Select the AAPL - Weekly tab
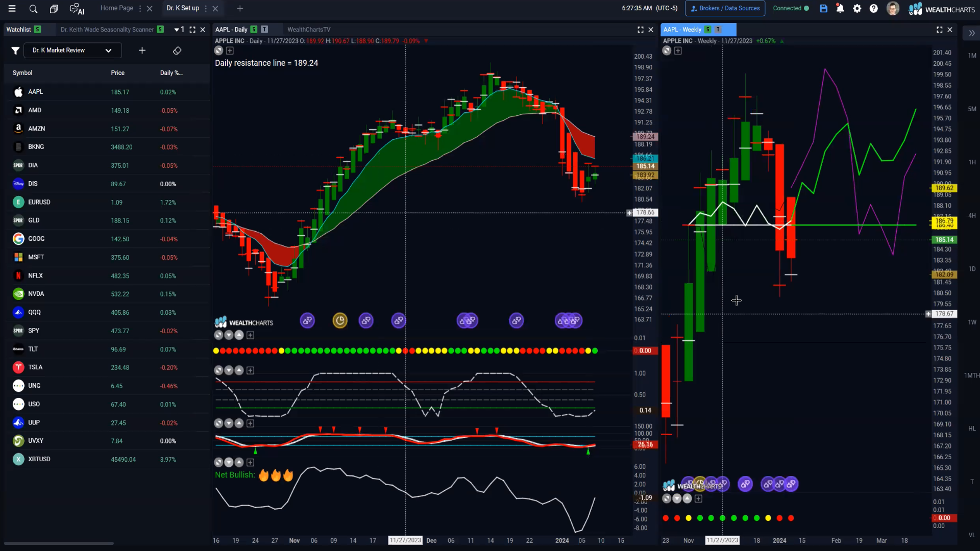This screenshot has width=980, height=551. [682, 30]
